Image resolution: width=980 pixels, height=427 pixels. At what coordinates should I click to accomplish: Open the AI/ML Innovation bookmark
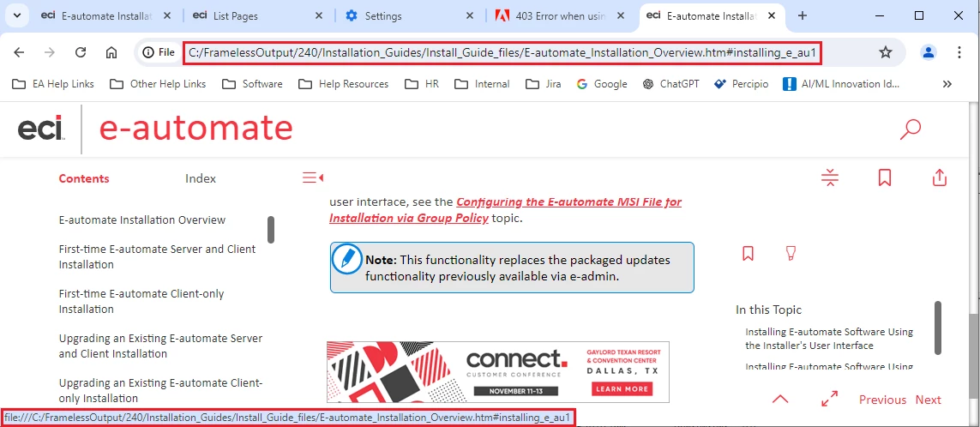tap(841, 84)
